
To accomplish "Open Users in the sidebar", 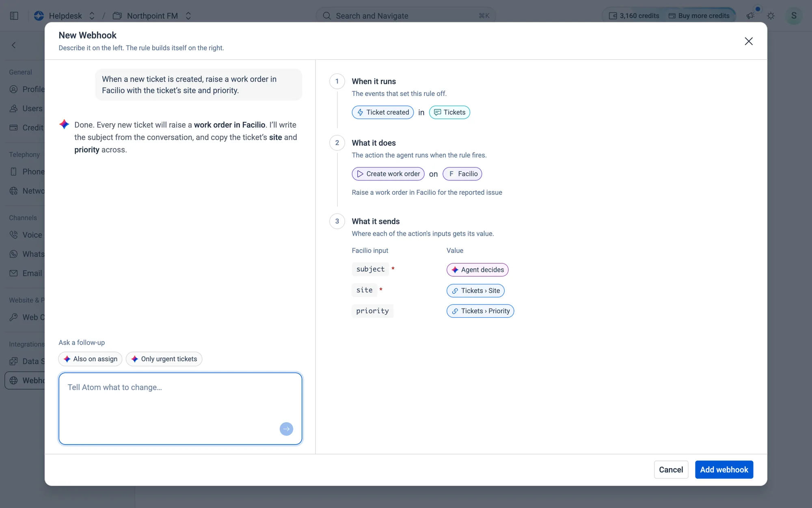I will coord(27,109).
